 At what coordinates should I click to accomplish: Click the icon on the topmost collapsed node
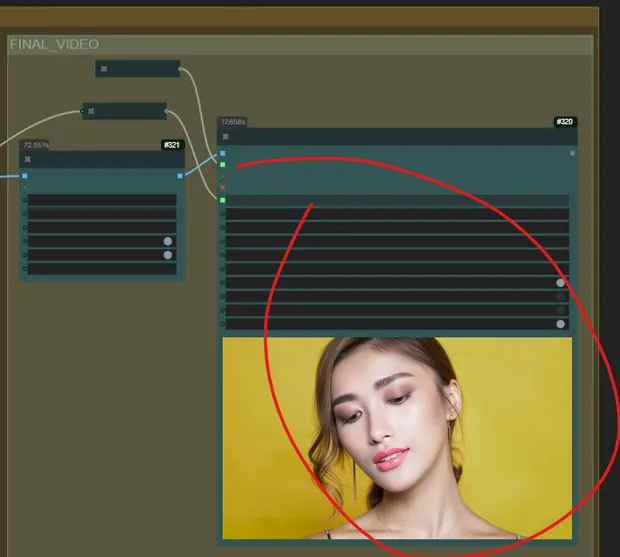pyautogui.click(x=104, y=69)
